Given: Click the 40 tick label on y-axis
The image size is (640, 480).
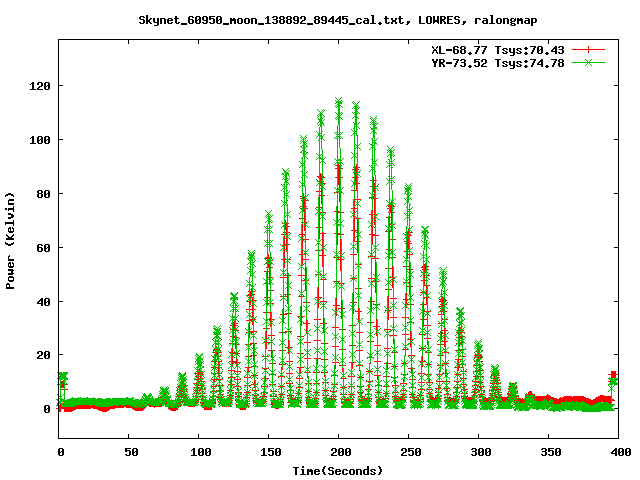Looking at the screenshot, I should (x=43, y=302).
